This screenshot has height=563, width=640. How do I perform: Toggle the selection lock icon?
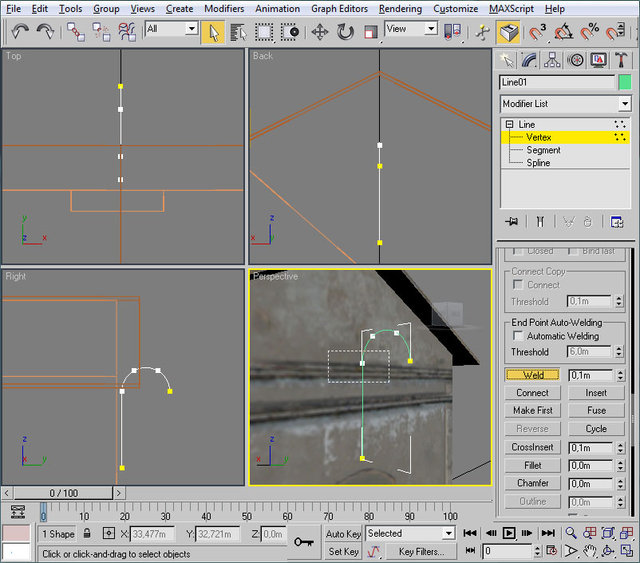(x=88, y=534)
